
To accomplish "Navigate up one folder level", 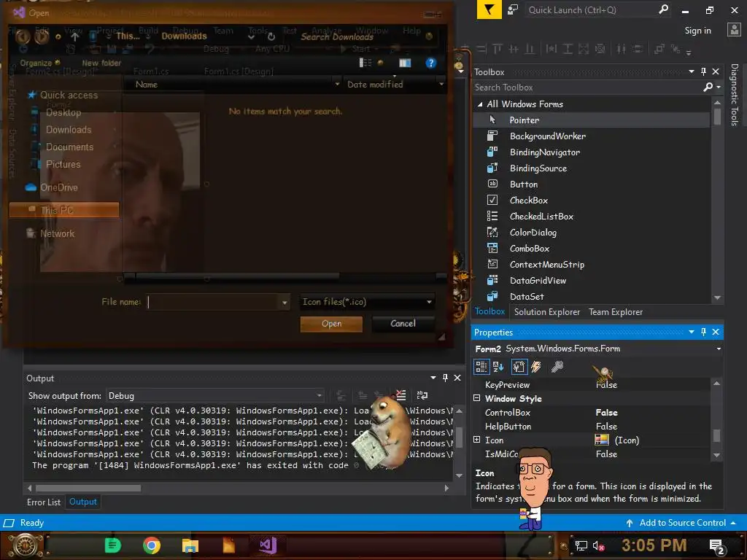I will (75, 36).
